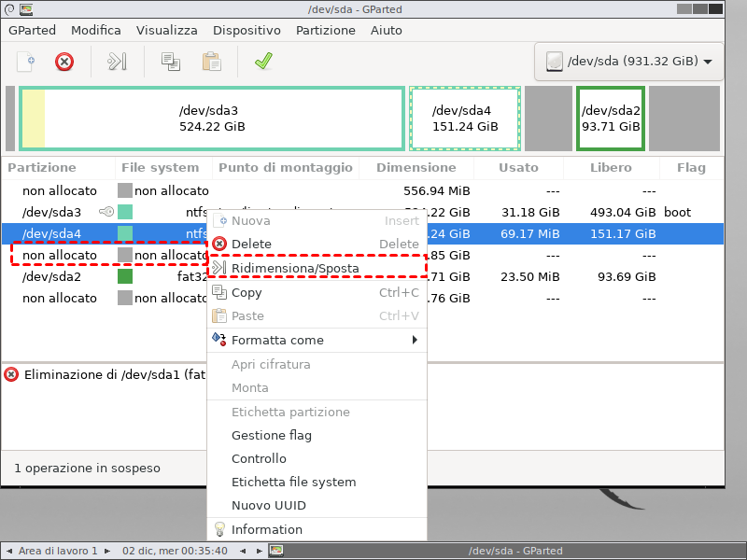Click the red Delete partition toolbar icon
The width and height of the screenshot is (747, 560).
[64, 62]
